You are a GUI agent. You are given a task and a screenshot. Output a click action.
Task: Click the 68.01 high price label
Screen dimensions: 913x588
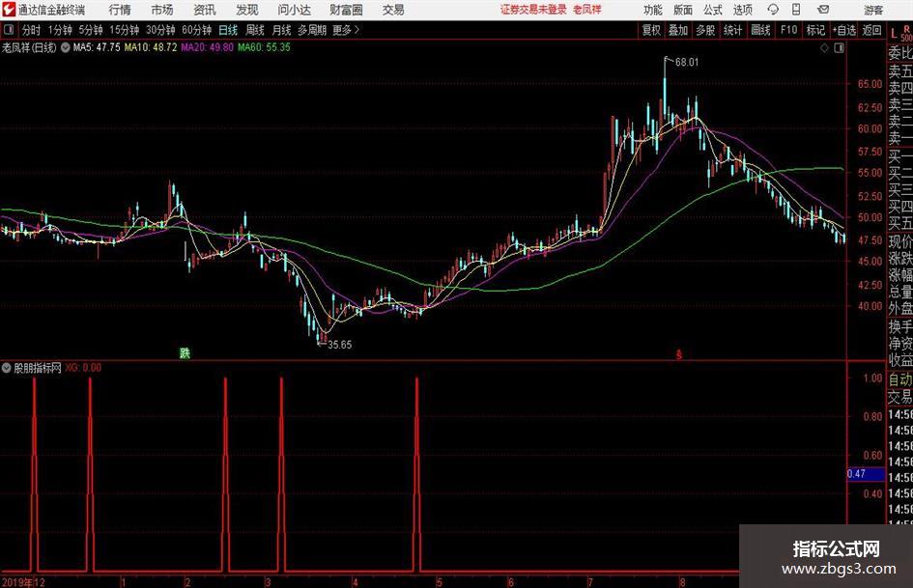[687, 63]
